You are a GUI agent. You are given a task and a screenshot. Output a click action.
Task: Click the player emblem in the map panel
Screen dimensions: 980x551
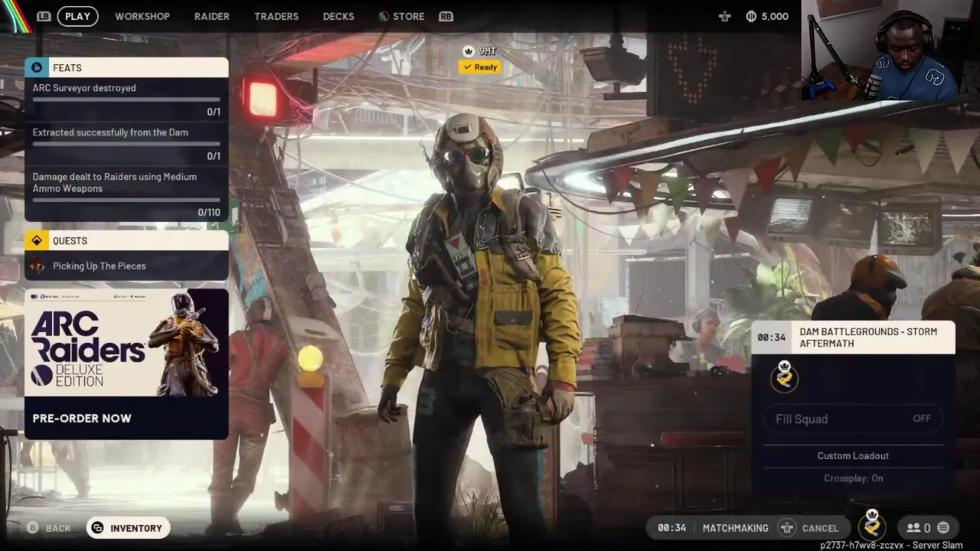784,376
